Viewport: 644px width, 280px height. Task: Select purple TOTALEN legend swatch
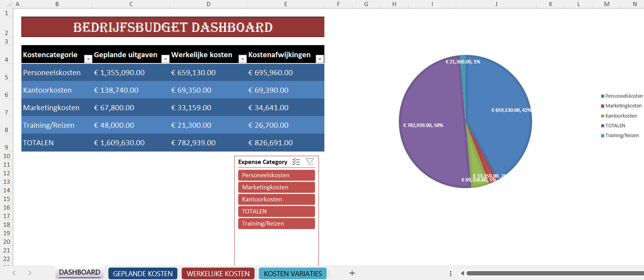(603, 126)
